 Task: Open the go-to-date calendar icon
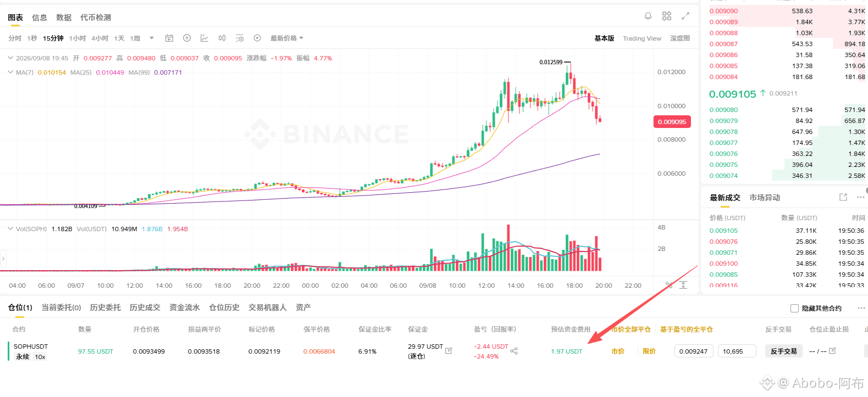pos(169,38)
